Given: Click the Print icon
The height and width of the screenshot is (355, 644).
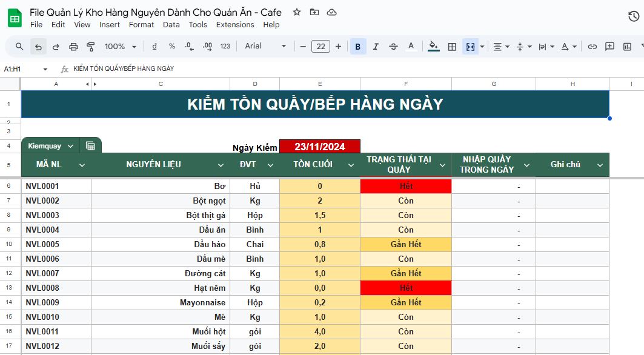Looking at the screenshot, I should tap(73, 47).
